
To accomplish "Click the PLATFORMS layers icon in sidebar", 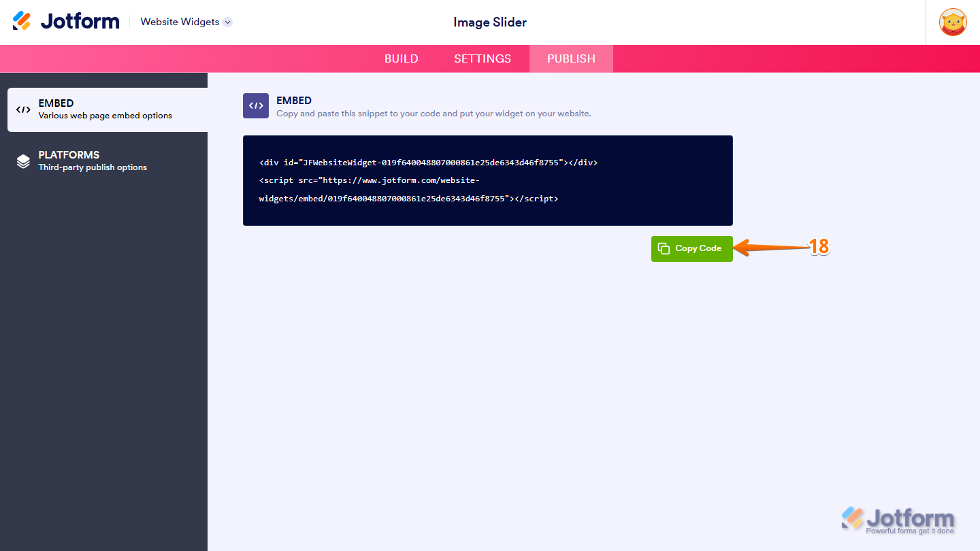I will coord(23,161).
